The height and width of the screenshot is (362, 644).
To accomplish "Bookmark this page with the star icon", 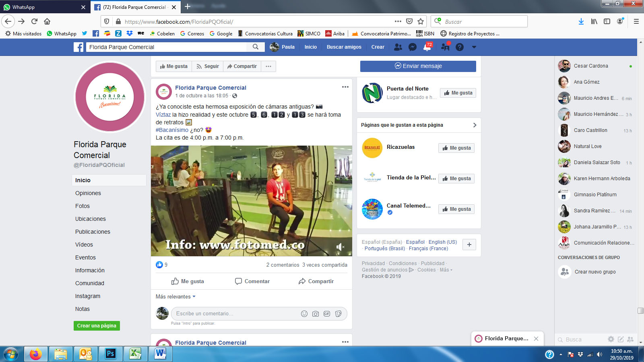I will pos(421,21).
